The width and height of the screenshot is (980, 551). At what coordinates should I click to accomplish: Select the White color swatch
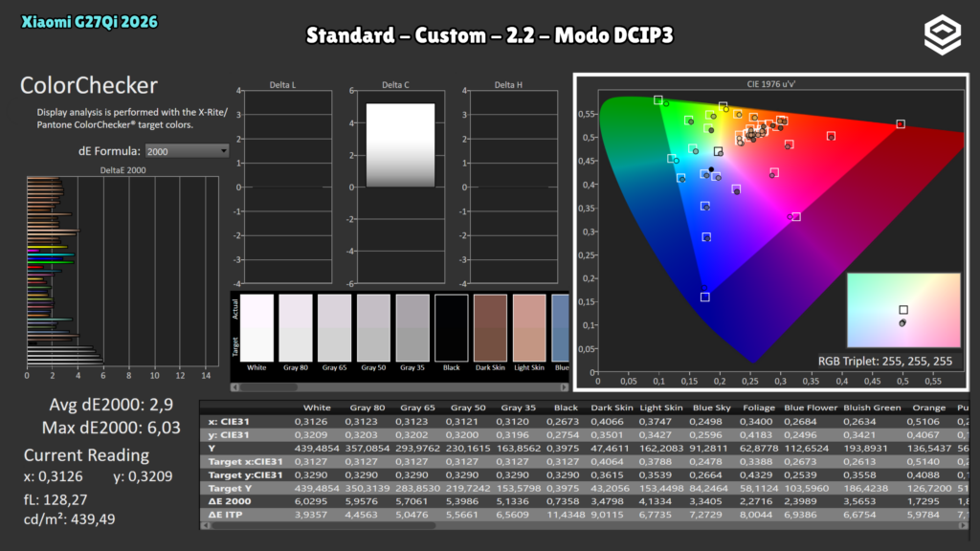point(256,328)
